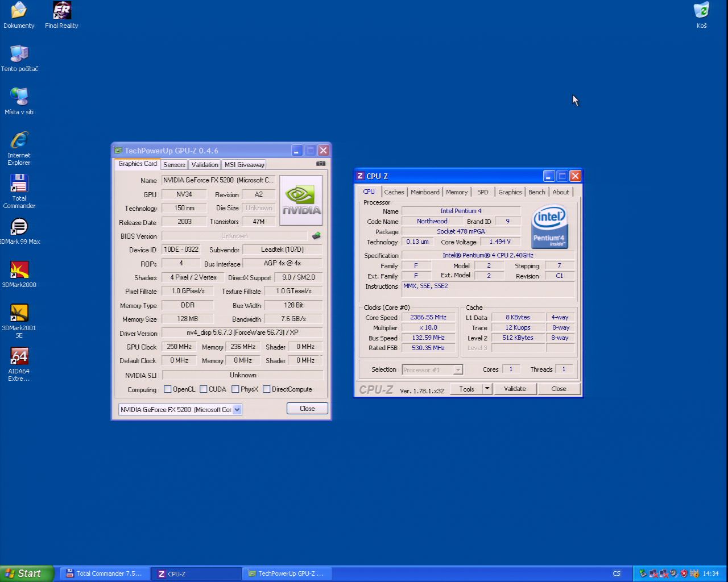Click the Rated FSB 530.35 MHz value

428,348
